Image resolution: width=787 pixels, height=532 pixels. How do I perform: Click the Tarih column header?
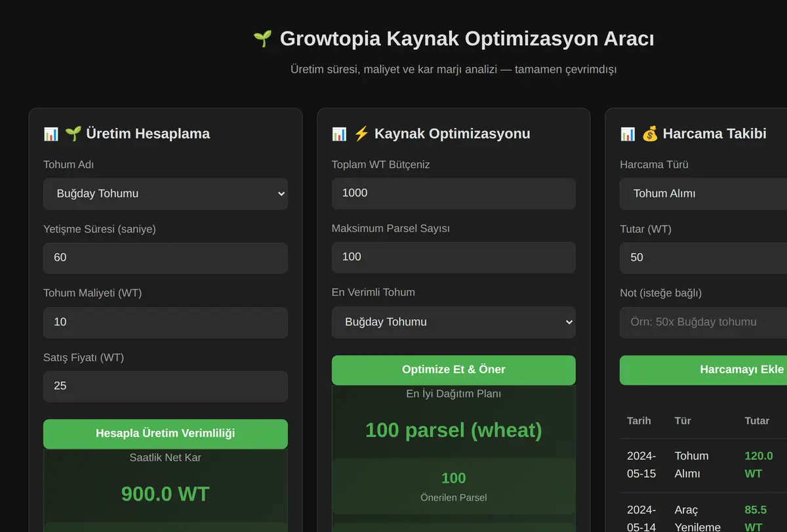pyautogui.click(x=639, y=420)
